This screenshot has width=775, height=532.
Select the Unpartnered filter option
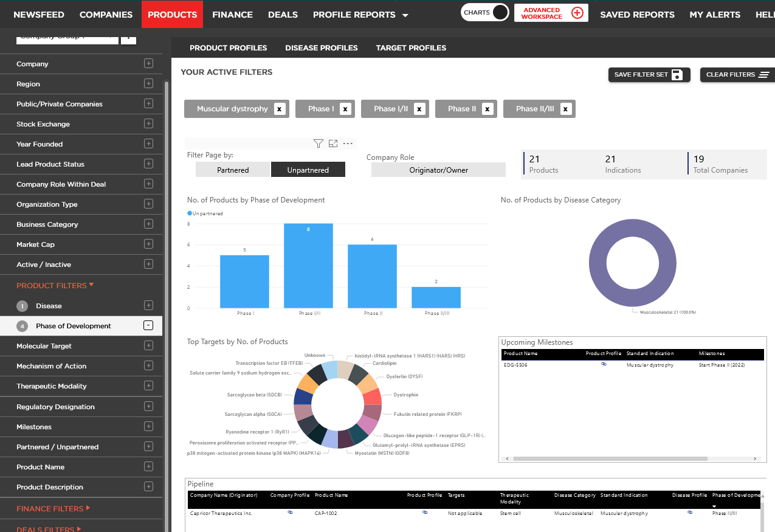coord(308,170)
